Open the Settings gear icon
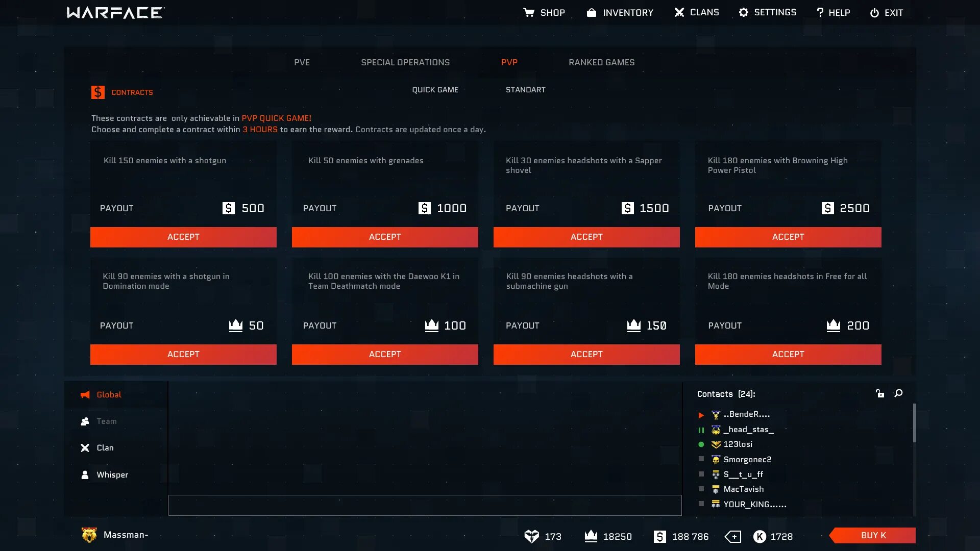 (744, 12)
